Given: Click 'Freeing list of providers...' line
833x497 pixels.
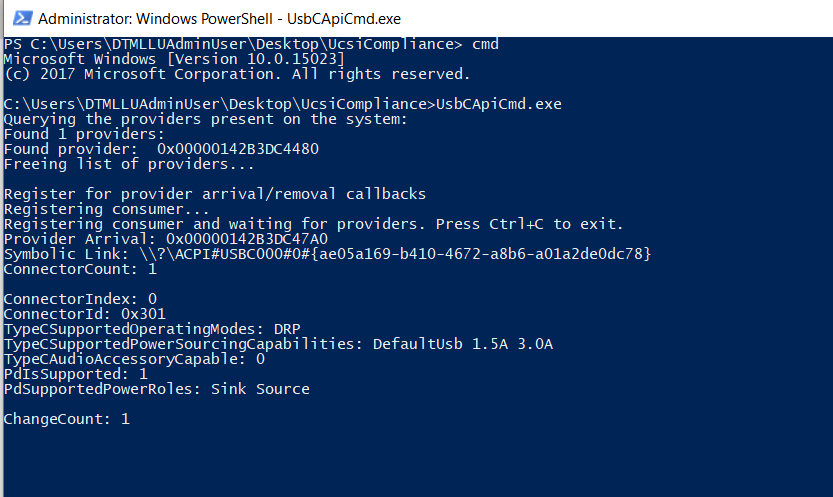Looking at the screenshot, I should 129,164.
